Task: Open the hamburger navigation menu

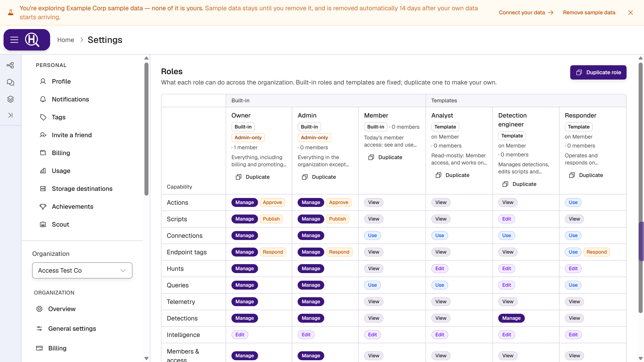Action: click(14, 40)
